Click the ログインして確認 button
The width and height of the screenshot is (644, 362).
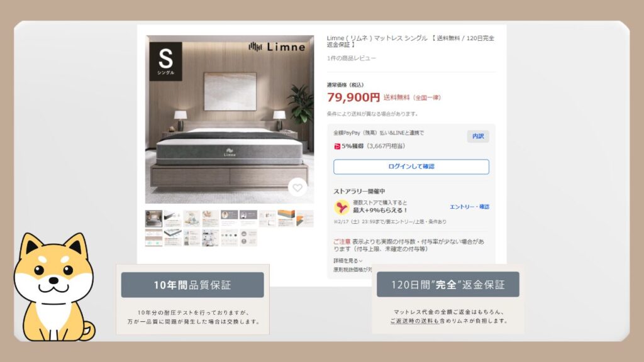click(x=411, y=167)
